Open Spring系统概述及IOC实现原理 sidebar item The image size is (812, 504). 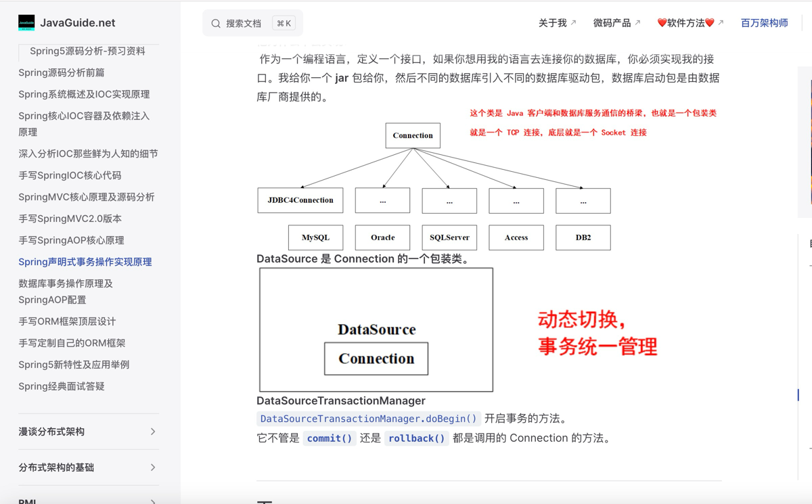(84, 94)
